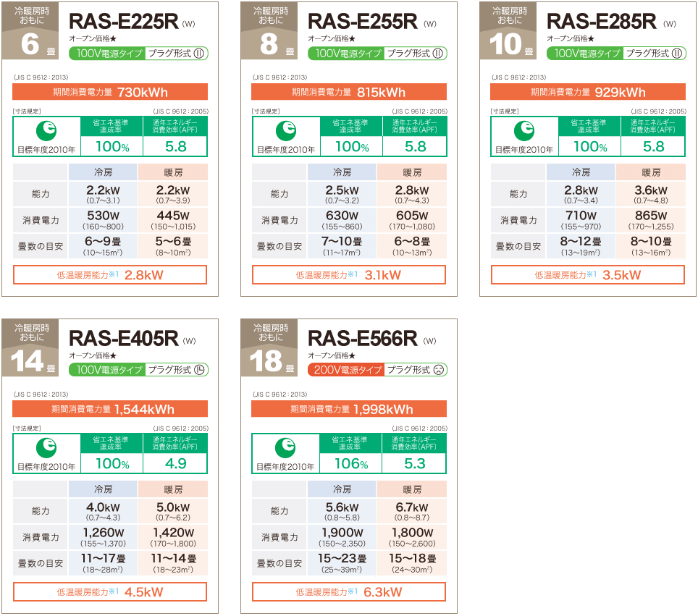Click the 18畳 room size badge
The height and width of the screenshot is (616, 698).
coord(269,347)
